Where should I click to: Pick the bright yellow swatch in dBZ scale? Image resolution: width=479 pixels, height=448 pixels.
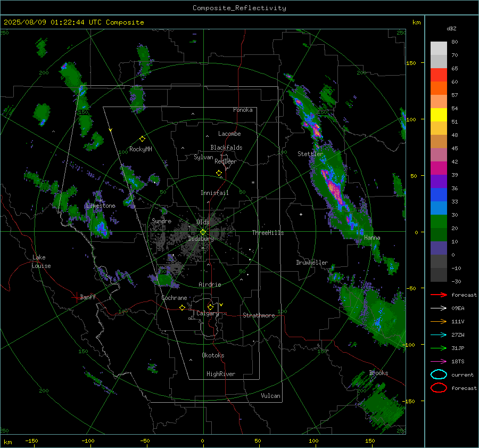[439, 115]
